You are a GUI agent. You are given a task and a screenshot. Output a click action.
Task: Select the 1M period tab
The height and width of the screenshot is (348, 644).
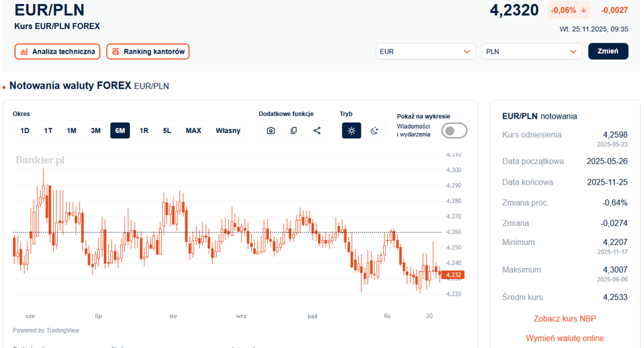pos(71,131)
